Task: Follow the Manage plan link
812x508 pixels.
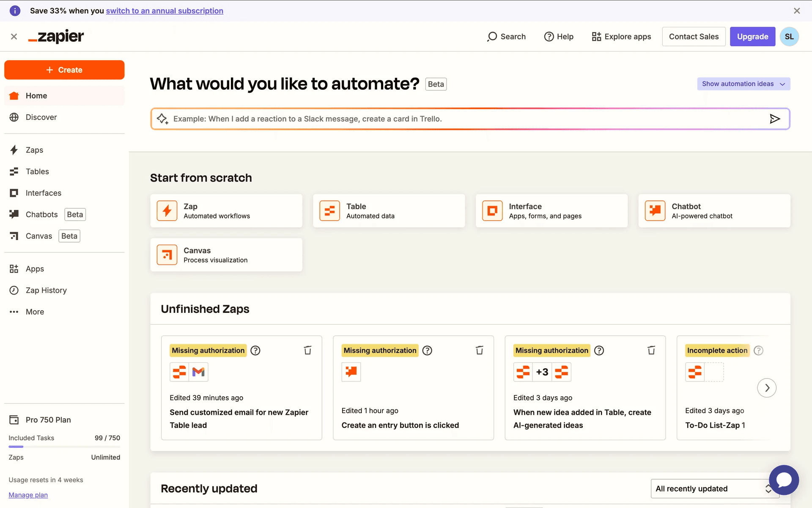Action: [28, 495]
